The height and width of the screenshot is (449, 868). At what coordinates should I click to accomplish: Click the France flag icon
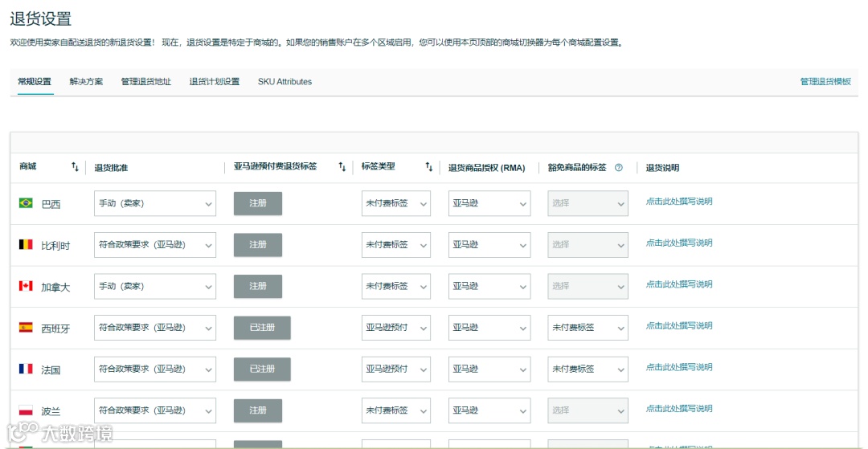pyautogui.click(x=26, y=369)
